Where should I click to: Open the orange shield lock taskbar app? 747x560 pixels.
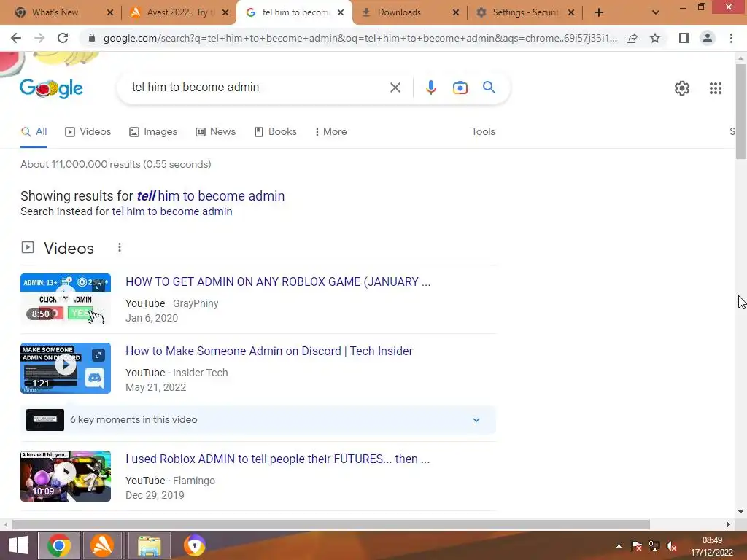tap(194, 545)
